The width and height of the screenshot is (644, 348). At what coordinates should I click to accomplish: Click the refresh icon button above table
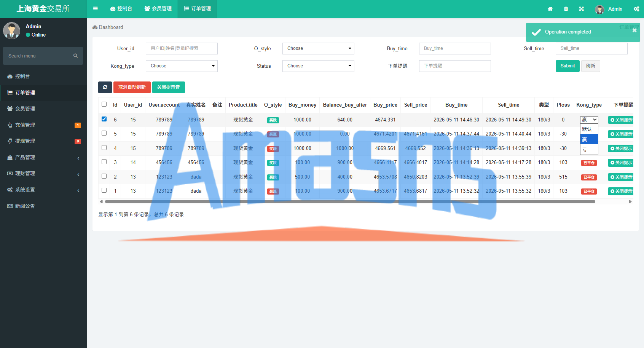coord(105,87)
